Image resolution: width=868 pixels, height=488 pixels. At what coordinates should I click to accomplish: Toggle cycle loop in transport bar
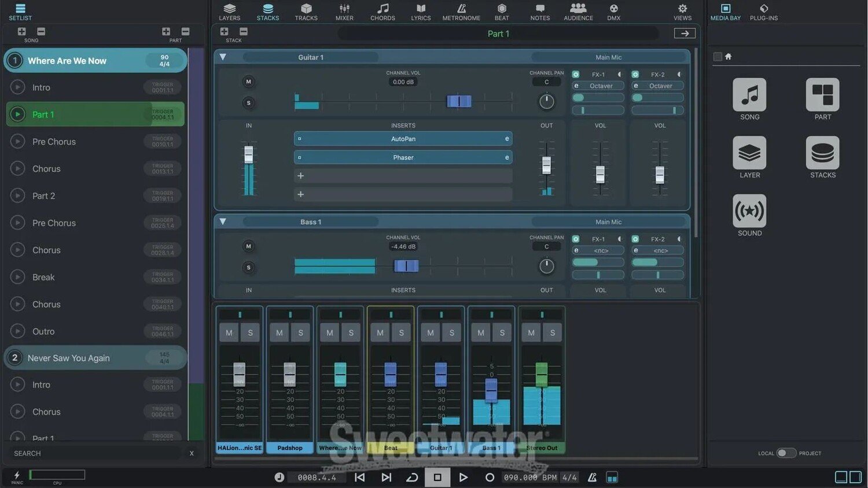click(x=412, y=477)
